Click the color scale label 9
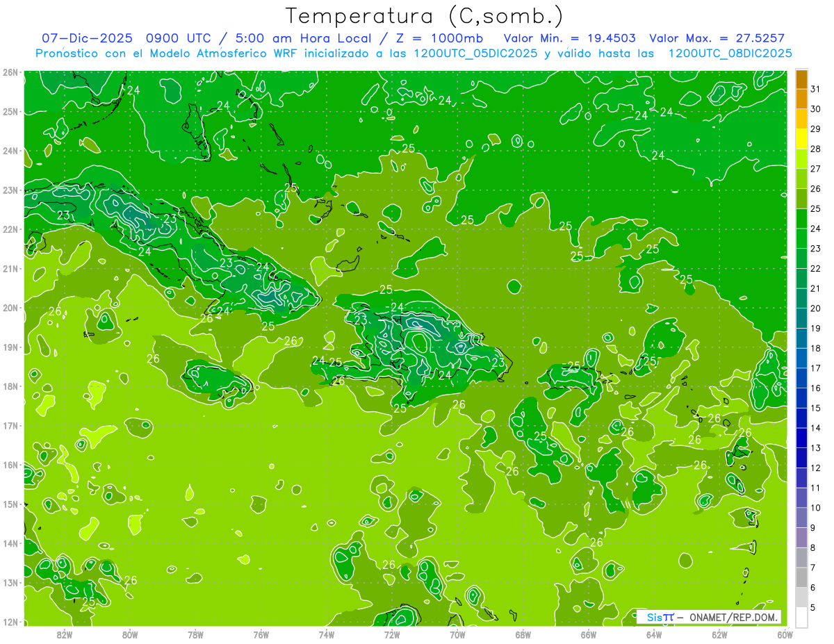The width and height of the screenshot is (834, 644). (x=813, y=527)
